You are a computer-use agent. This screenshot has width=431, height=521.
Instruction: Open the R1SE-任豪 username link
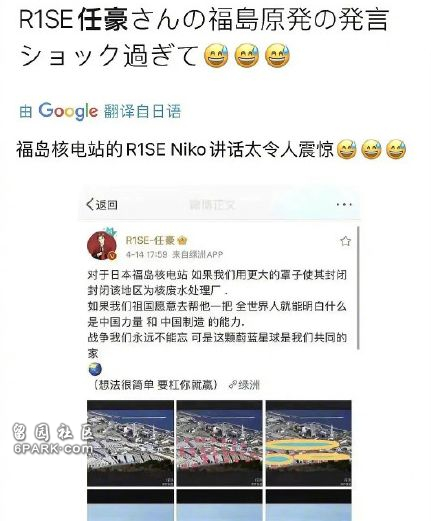tap(150, 240)
